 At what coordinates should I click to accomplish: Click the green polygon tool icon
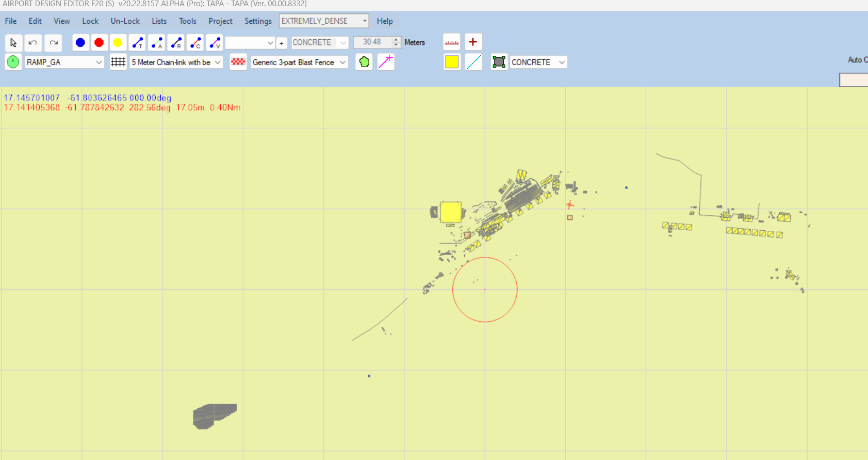click(364, 62)
